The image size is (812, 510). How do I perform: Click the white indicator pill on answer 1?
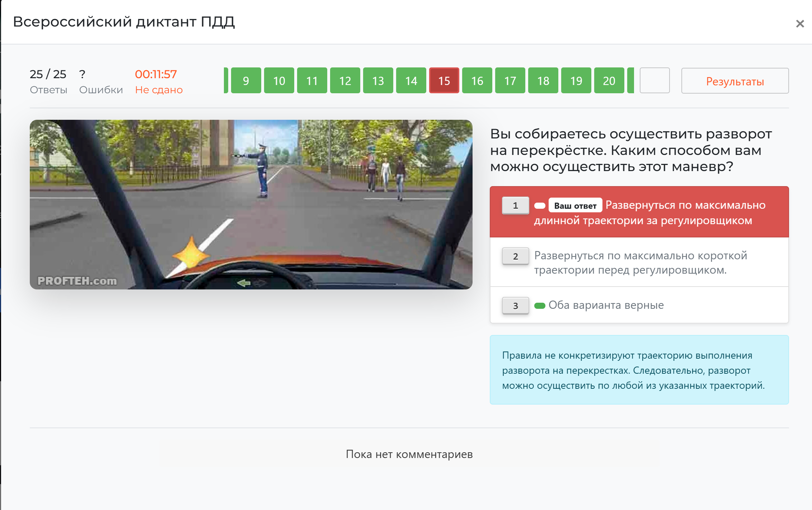pos(540,206)
